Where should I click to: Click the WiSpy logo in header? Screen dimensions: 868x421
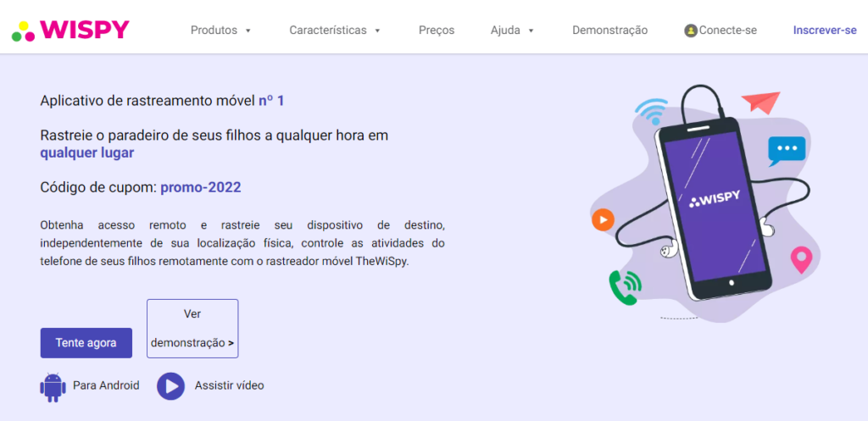(x=70, y=30)
